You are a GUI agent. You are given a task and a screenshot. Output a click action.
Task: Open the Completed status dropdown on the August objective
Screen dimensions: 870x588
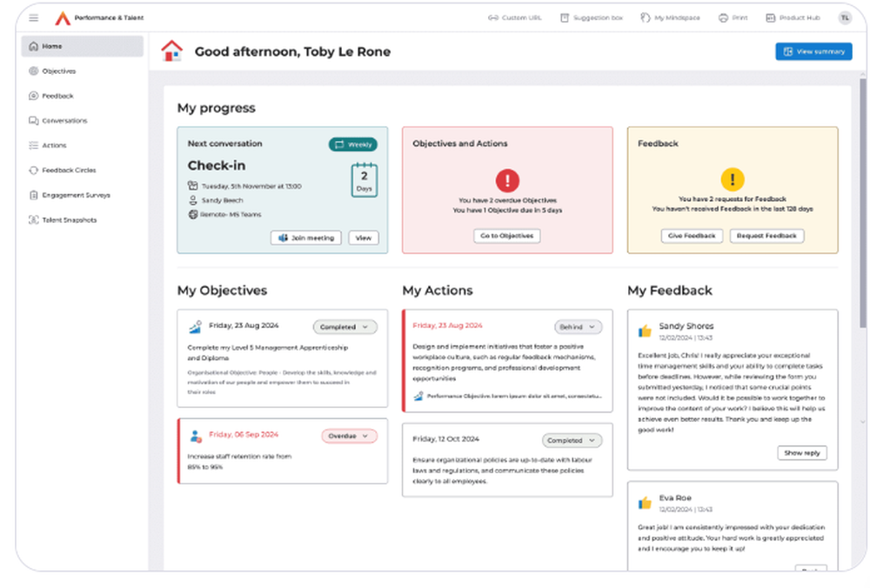tap(345, 326)
